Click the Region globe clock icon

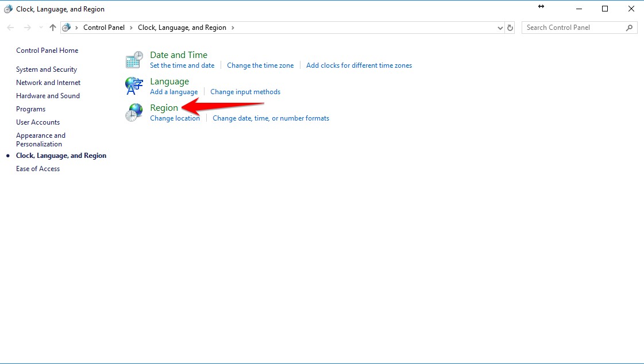[134, 113]
